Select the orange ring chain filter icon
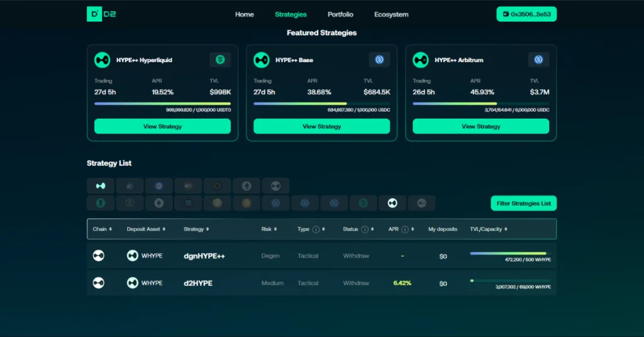 pyautogui.click(x=217, y=186)
